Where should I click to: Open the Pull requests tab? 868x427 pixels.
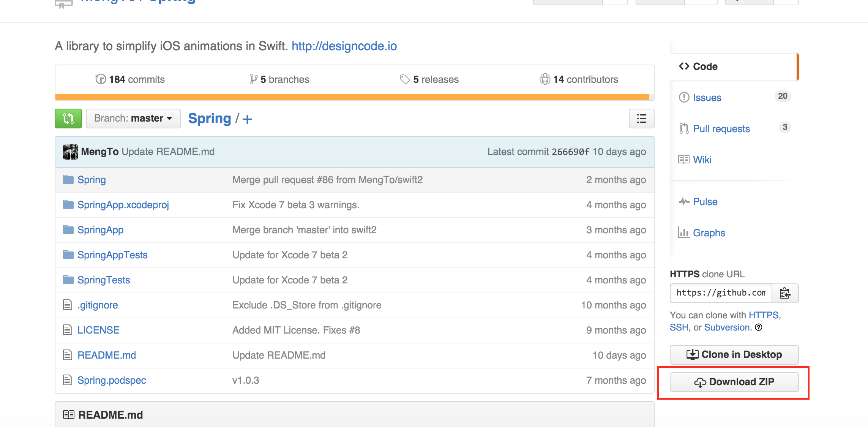pos(721,129)
